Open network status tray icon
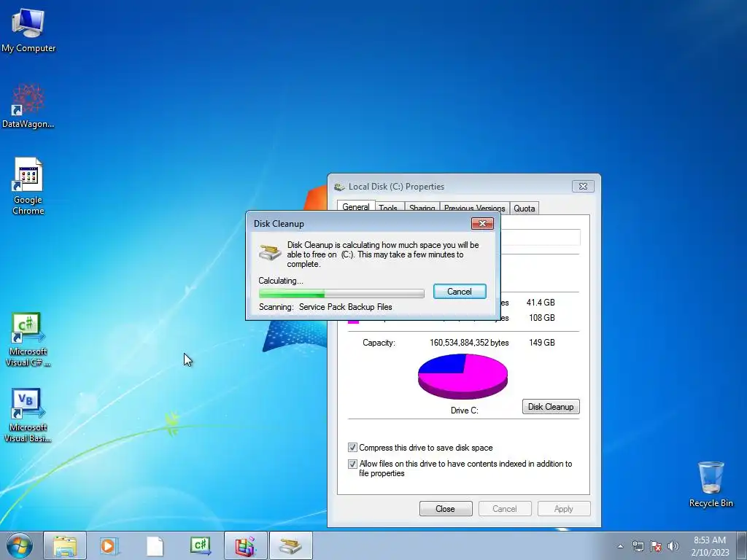 [x=638, y=546]
